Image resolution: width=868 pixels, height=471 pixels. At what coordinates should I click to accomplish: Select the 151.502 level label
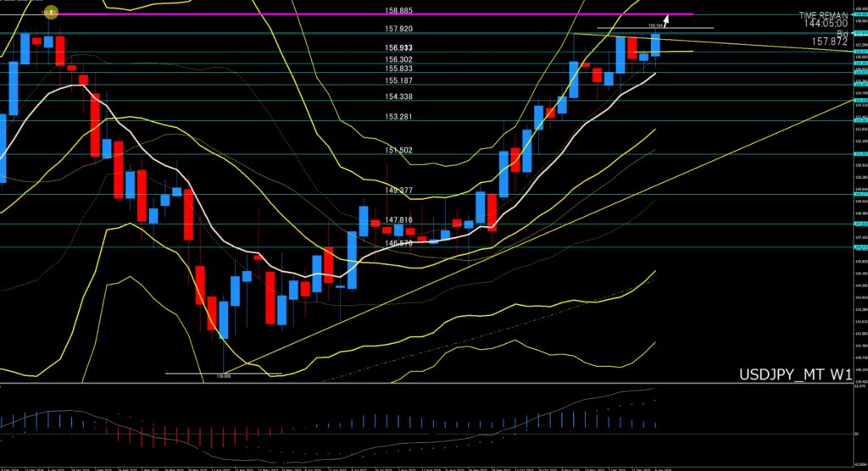[x=398, y=150]
